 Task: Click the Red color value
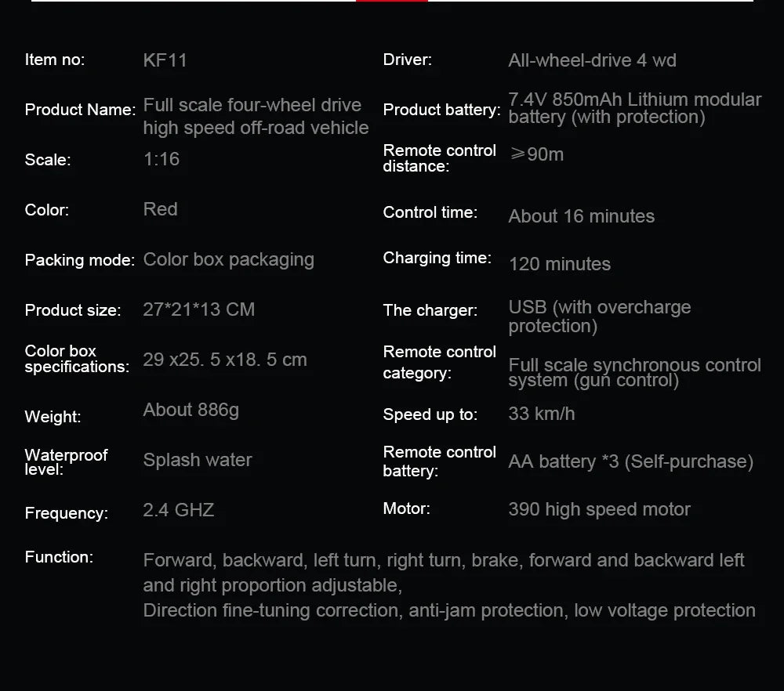[x=160, y=209]
